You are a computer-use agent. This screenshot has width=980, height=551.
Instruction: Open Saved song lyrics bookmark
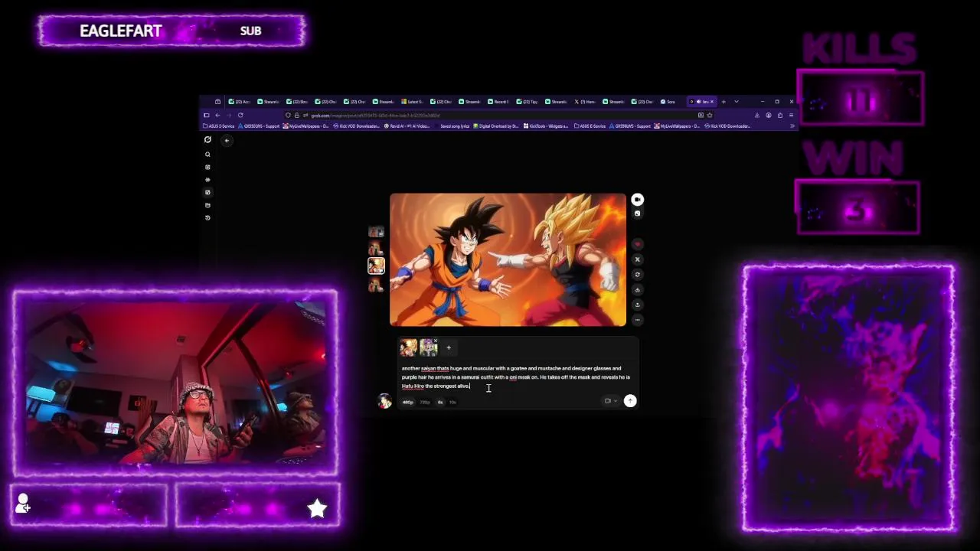tap(452, 126)
